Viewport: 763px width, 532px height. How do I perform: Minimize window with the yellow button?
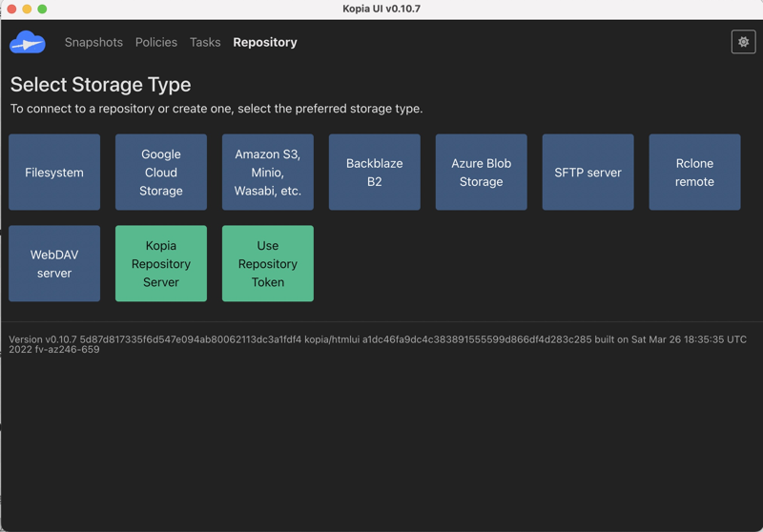28,9
